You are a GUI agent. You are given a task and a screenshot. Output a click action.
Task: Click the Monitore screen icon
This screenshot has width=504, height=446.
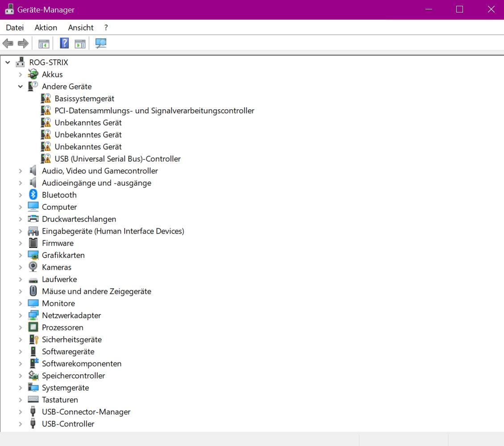click(x=33, y=303)
